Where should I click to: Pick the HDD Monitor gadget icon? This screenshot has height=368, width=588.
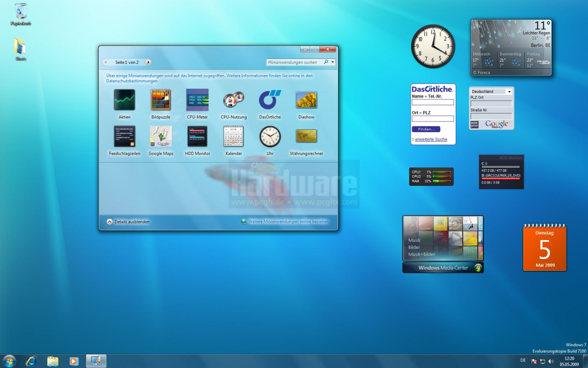click(x=197, y=136)
